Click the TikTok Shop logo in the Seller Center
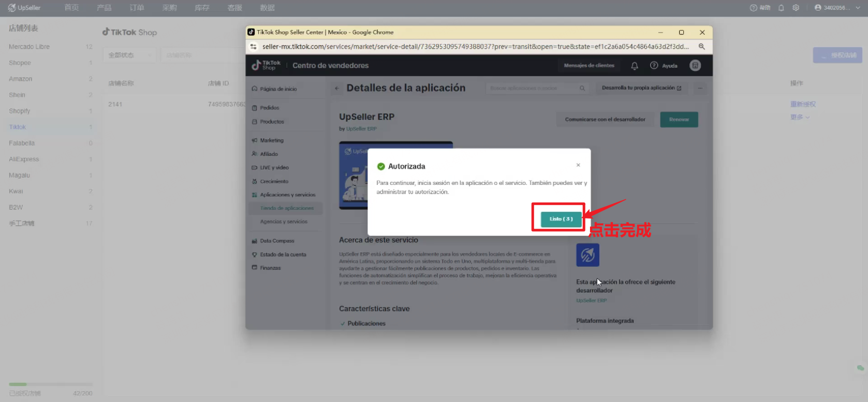Viewport: 868px width, 402px height. pyautogui.click(x=266, y=65)
